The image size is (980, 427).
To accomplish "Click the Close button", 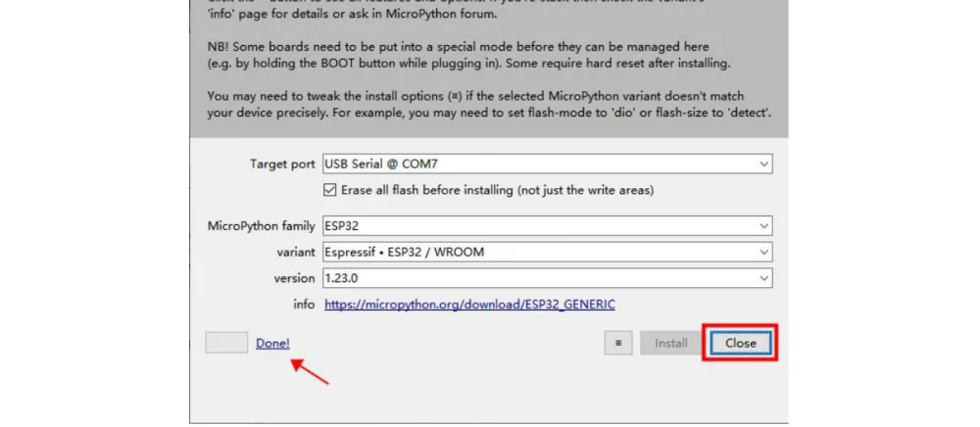I will [740, 343].
